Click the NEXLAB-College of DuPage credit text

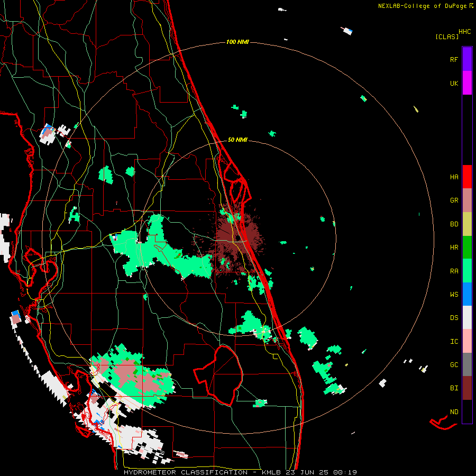click(425, 6)
